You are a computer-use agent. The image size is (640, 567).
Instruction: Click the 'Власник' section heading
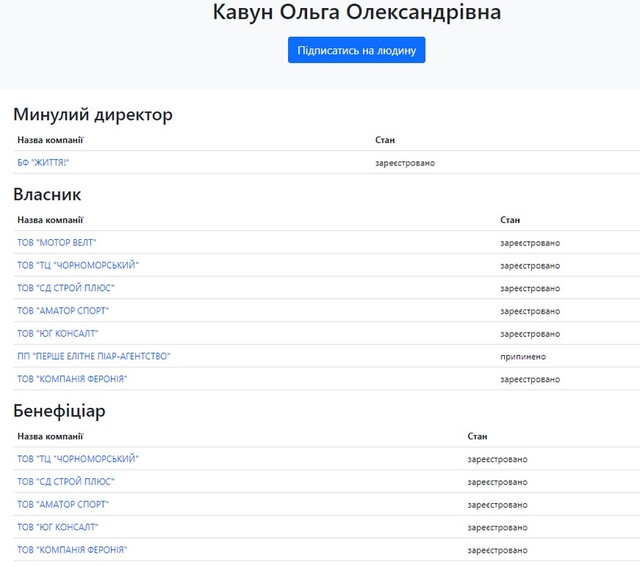point(47,194)
